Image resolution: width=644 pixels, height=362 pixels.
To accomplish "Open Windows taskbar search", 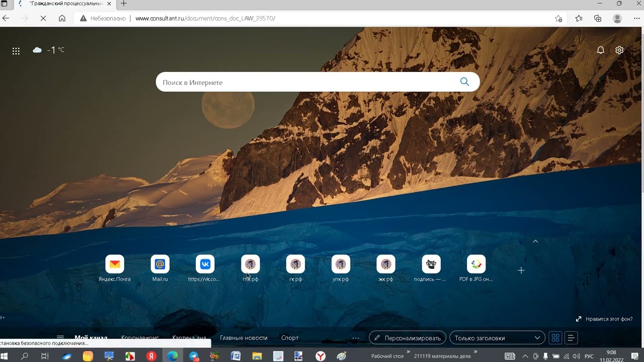I will [x=25, y=356].
